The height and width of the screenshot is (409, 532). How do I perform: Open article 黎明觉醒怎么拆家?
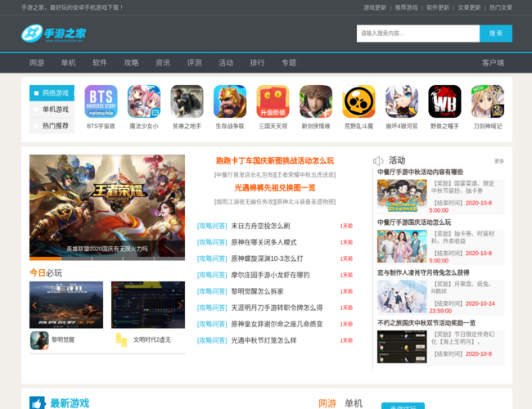pyautogui.click(x=257, y=291)
